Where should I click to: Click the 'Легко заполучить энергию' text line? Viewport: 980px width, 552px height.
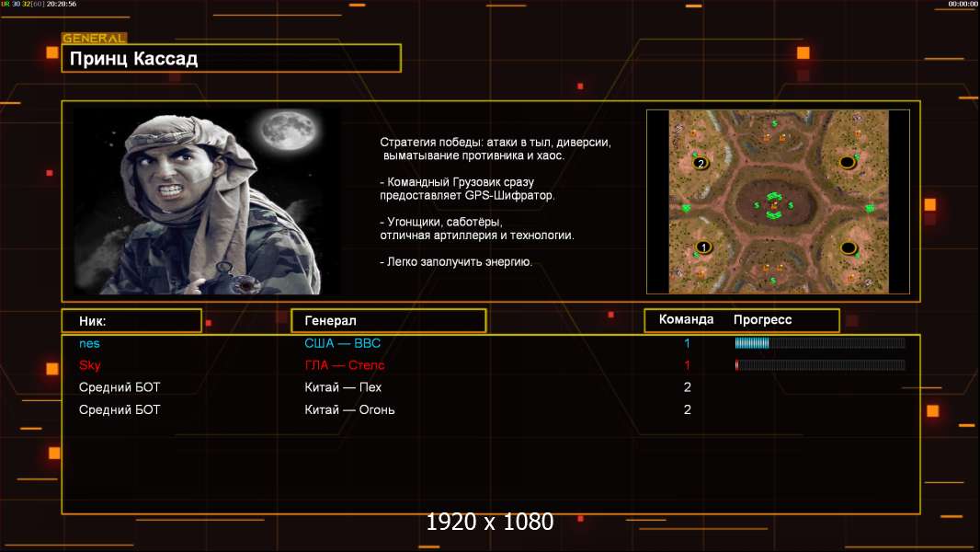(456, 261)
